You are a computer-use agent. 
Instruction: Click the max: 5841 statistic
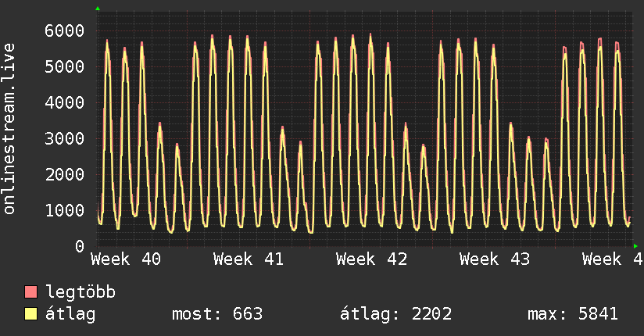pos(573,314)
